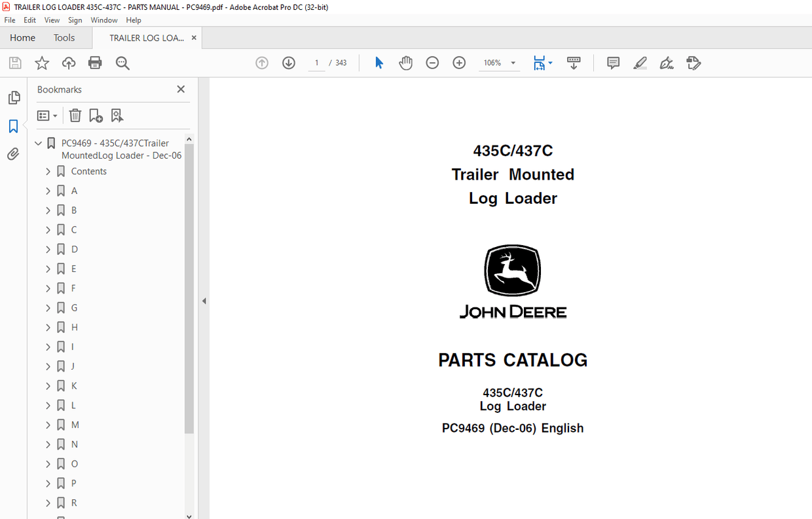
Task: Click the Print file icon
Action: (95, 63)
